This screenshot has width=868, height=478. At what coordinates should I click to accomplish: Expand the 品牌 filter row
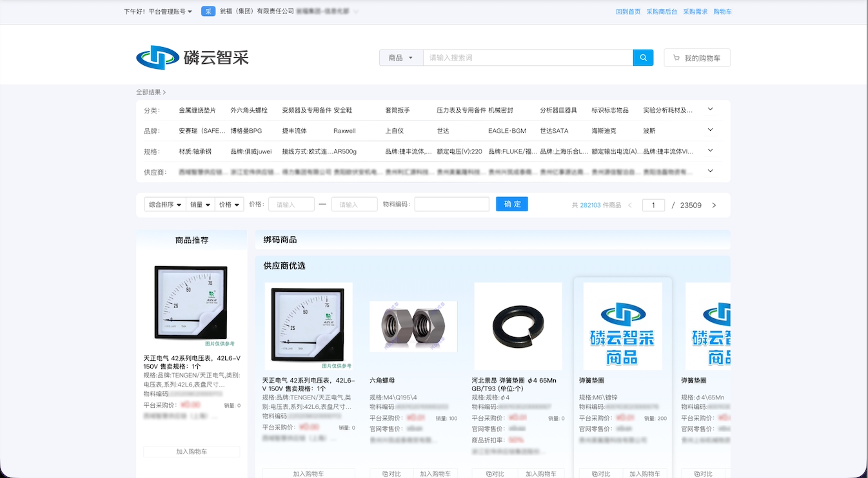point(710,130)
